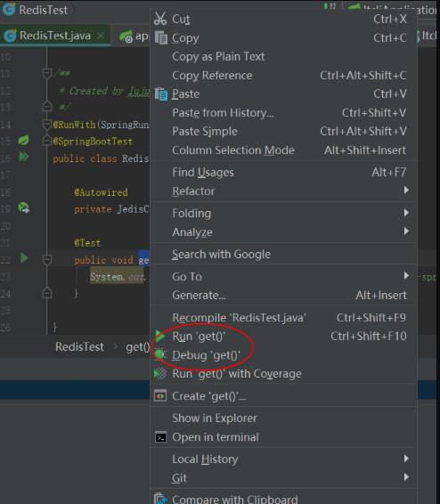Expand the Refactor submenu
Screen dimensions: 440x504
(283, 191)
